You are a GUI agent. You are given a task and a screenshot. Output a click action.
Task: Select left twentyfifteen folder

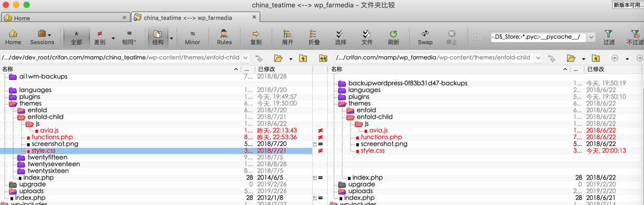click(47, 157)
